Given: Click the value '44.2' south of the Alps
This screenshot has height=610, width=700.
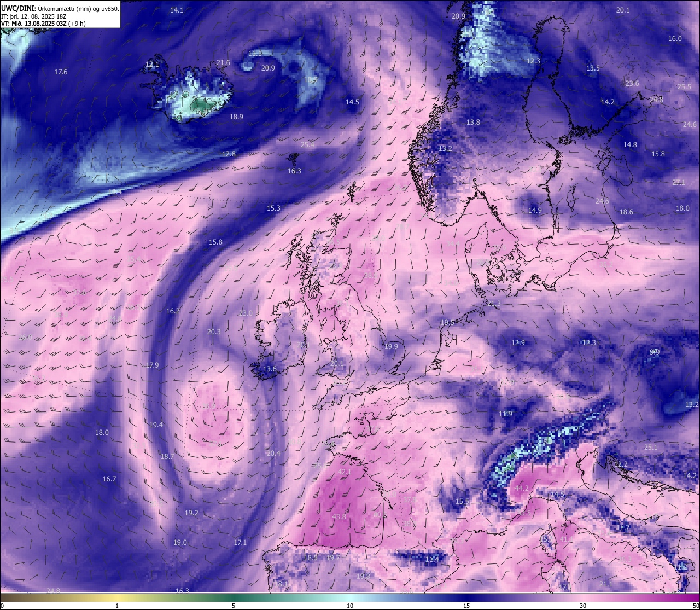Looking at the screenshot, I should tap(522, 489).
